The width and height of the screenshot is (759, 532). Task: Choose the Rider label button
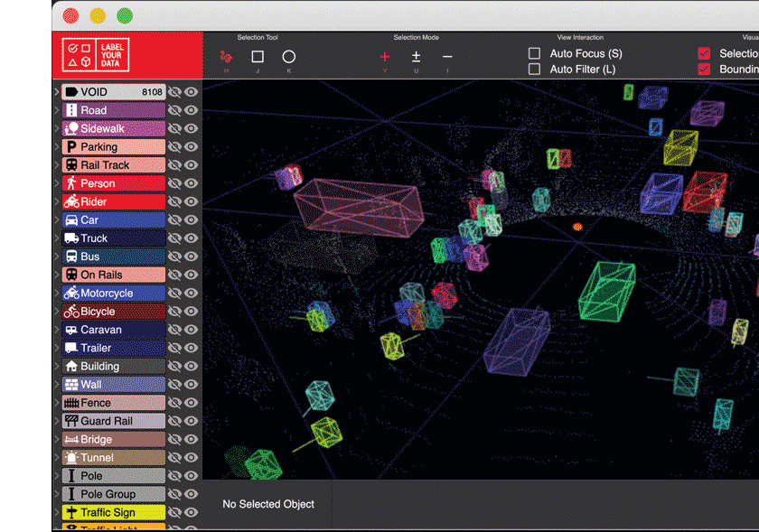[x=113, y=202]
